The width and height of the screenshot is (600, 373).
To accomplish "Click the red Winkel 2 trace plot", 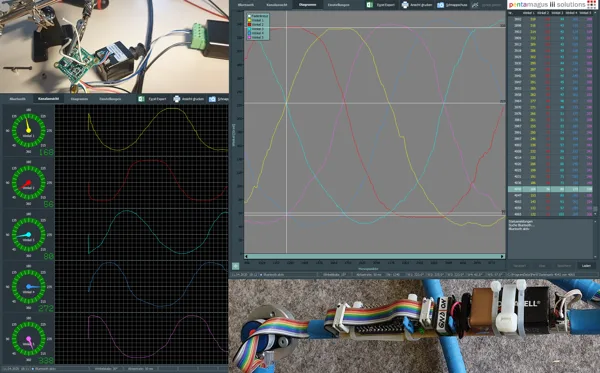I will tap(142, 182).
